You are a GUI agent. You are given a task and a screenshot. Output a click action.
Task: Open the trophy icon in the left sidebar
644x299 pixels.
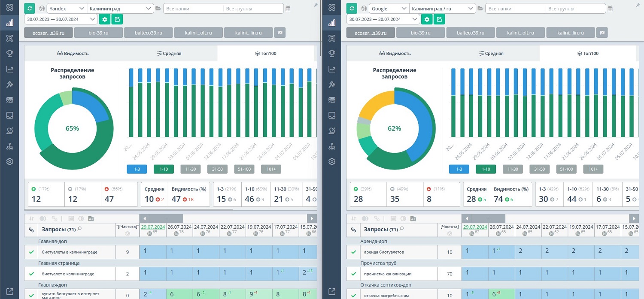(9, 54)
